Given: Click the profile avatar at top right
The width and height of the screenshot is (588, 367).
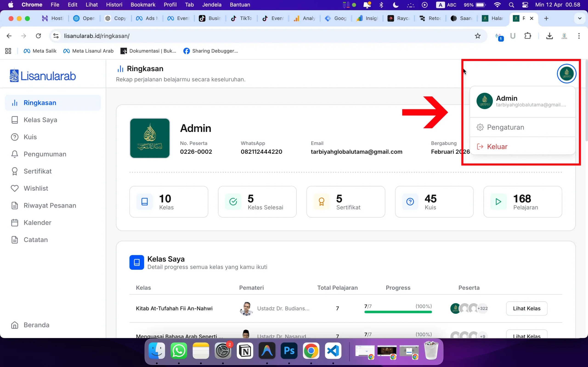Looking at the screenshot, I should click(x=566, y=73).
